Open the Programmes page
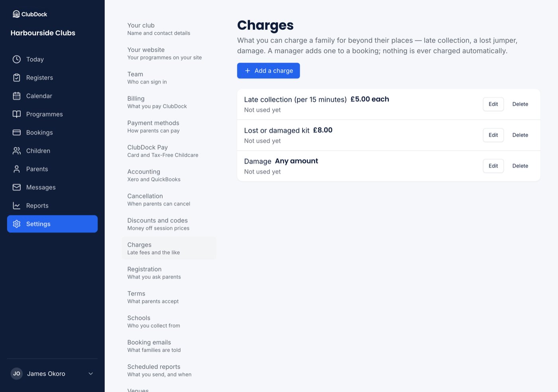 pos(52,114)
